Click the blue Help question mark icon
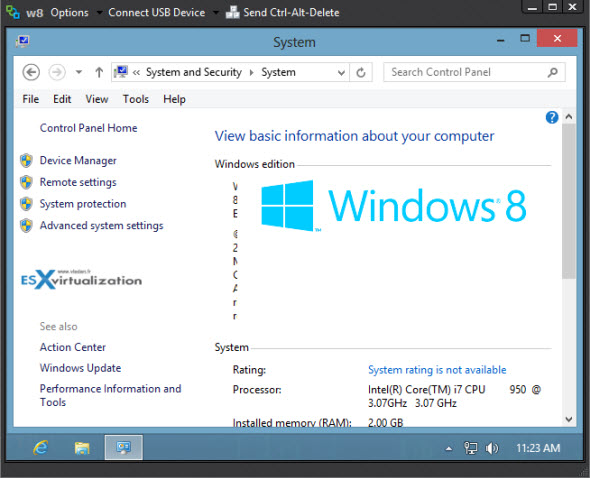590x478 pixels. [552, 117]
